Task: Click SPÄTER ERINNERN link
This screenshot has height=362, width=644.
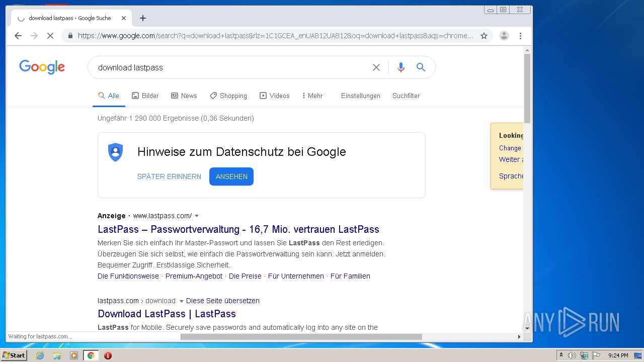Action: pyautogui.click(x=169, y=176)
